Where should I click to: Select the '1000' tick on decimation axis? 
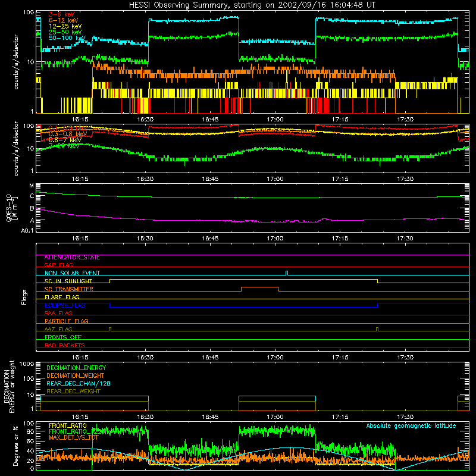coord(27,364)
